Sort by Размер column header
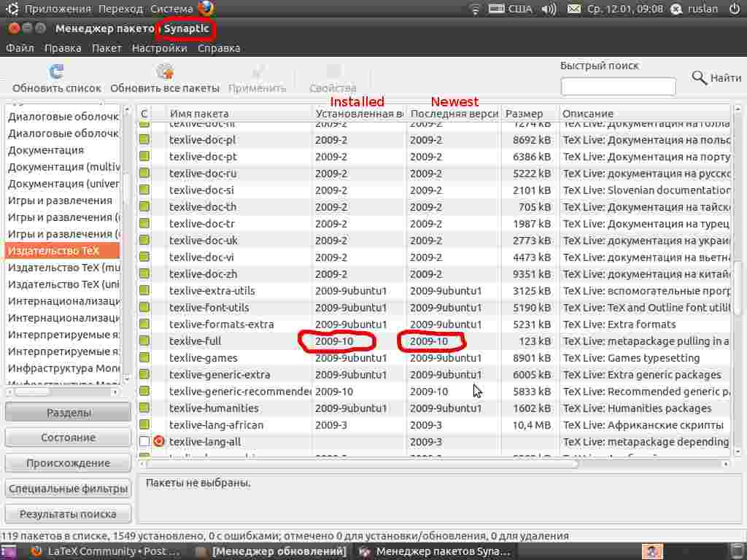The image size is (747, 560). point(530,113)
